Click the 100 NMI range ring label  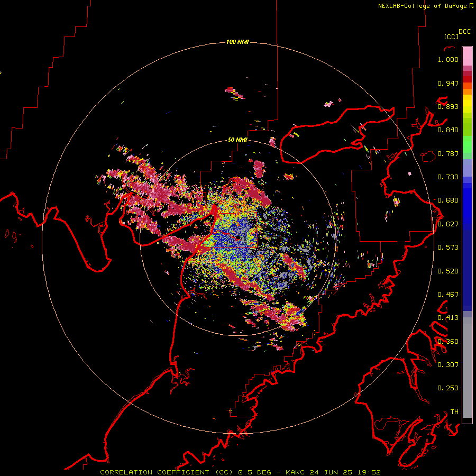[237, 42]
